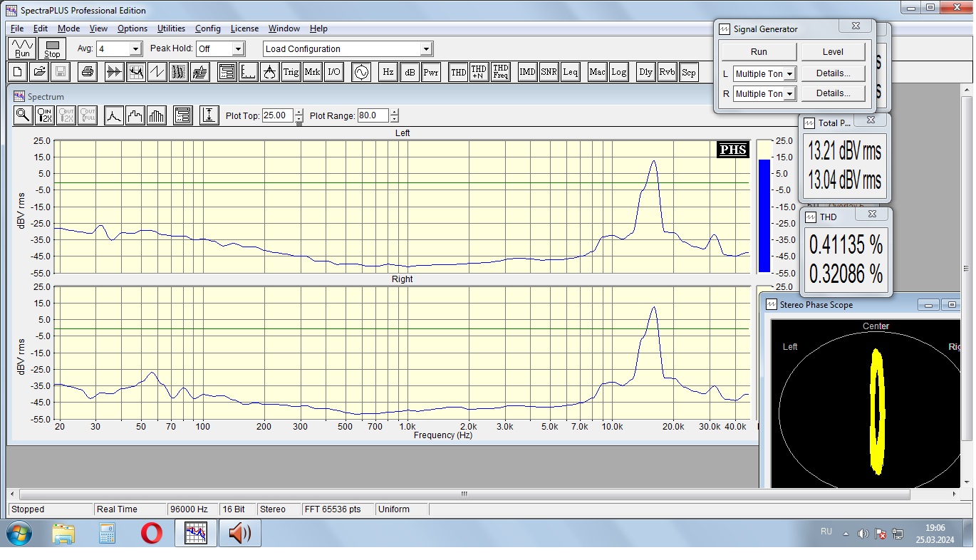Click the Run button in main toolbar
Viewport: 976px width, 560px height.
pyautogui.click(x=22, y=48)
